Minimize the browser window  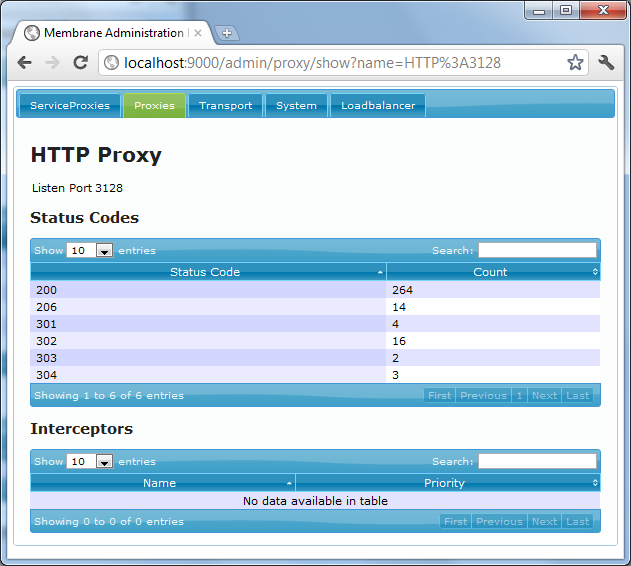point(539,10)
